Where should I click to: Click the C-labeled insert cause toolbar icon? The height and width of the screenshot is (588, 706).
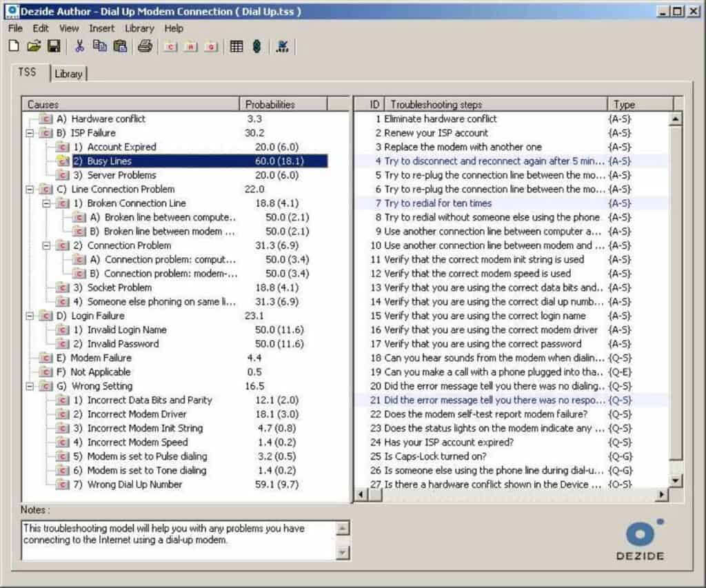[x=171, y=46]
